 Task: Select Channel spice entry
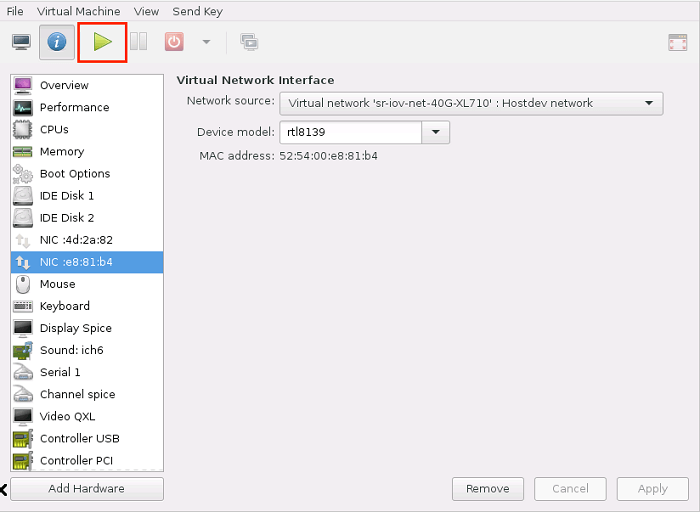click(x=87, y=395)
